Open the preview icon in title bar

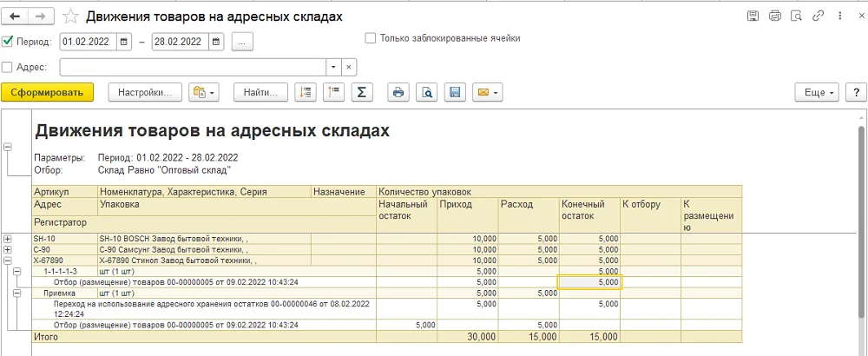click(796, 16)
